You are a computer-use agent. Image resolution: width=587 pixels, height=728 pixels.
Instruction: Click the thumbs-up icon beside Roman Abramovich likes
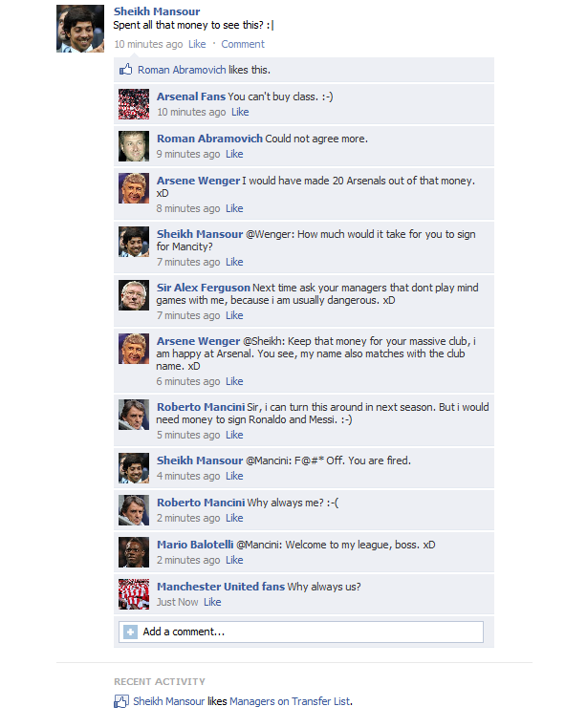125,70
